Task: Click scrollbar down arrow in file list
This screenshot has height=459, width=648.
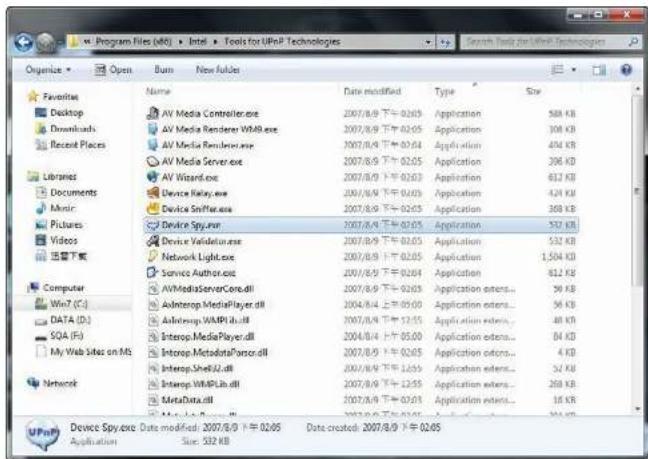Action: (x=637, y=409)
